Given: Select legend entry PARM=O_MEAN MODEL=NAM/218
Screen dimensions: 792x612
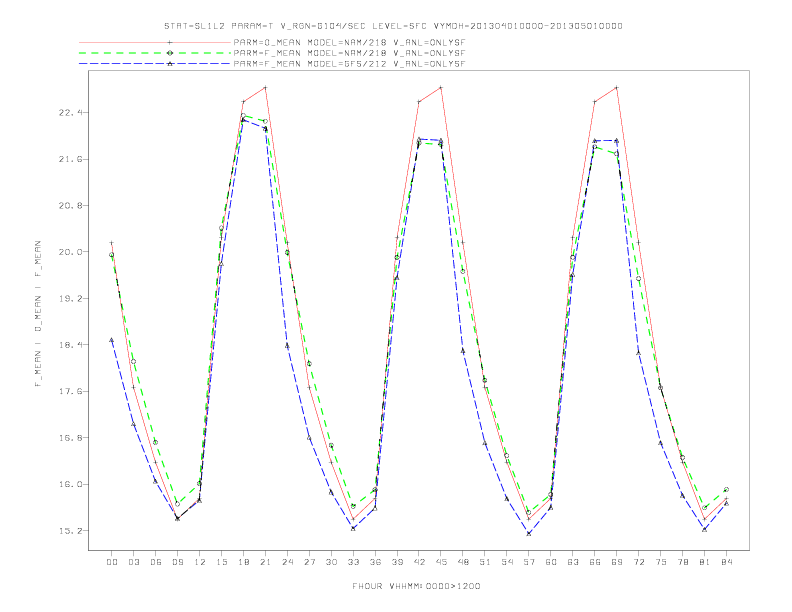Looking at the screenshot, I should (x=349, y=42).
